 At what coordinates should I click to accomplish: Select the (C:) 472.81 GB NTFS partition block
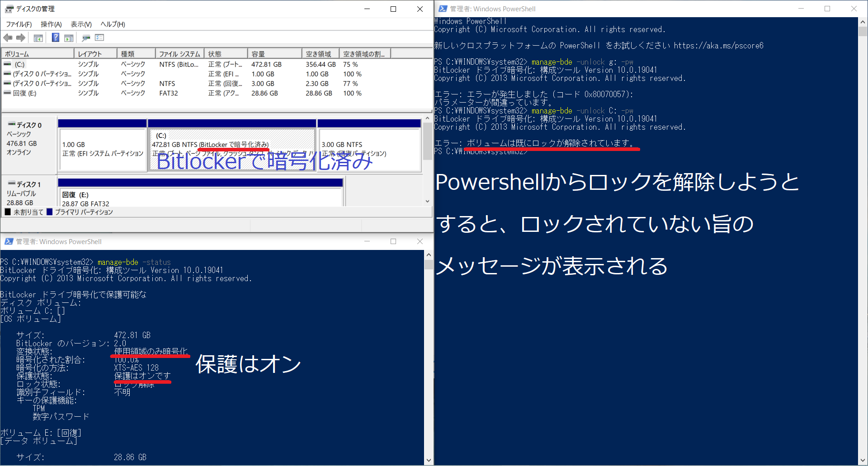pos(232,149)
